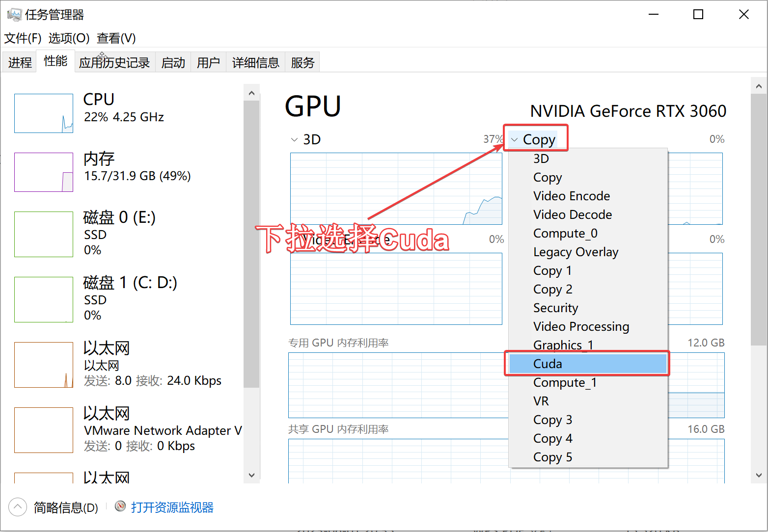Click the 16.0 GB shared memory value
The height and width of the screenshot is (532, 768).
click(x=706, y=429)
